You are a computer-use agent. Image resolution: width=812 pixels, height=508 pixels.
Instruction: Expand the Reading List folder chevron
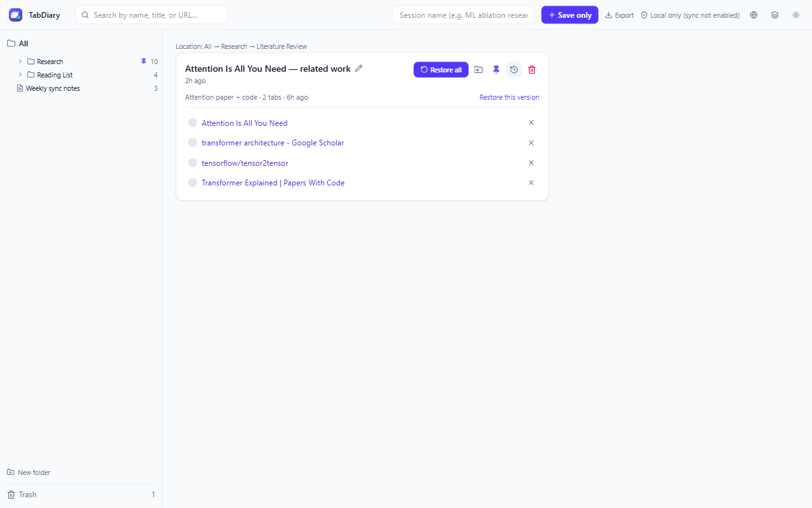(x=20, y=75)
